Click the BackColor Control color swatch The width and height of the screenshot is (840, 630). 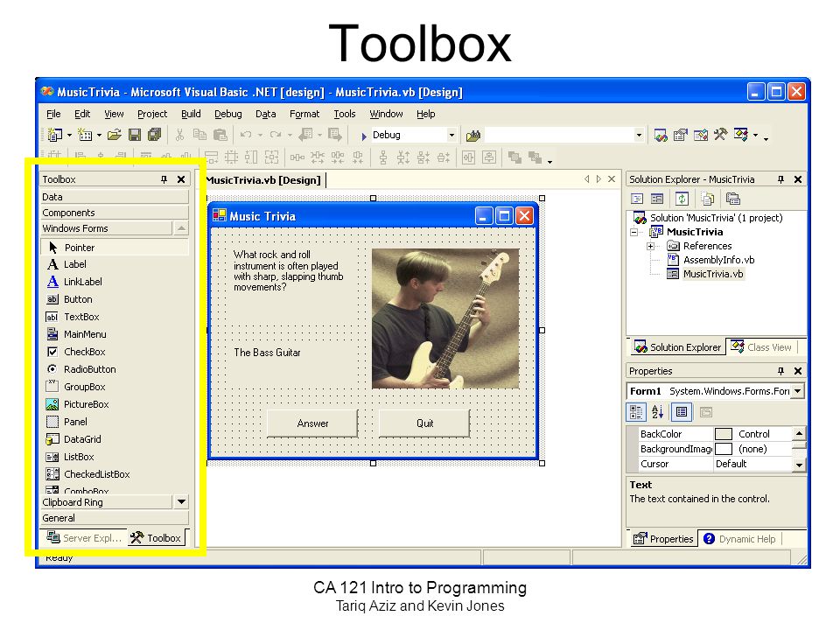point(724,434)
